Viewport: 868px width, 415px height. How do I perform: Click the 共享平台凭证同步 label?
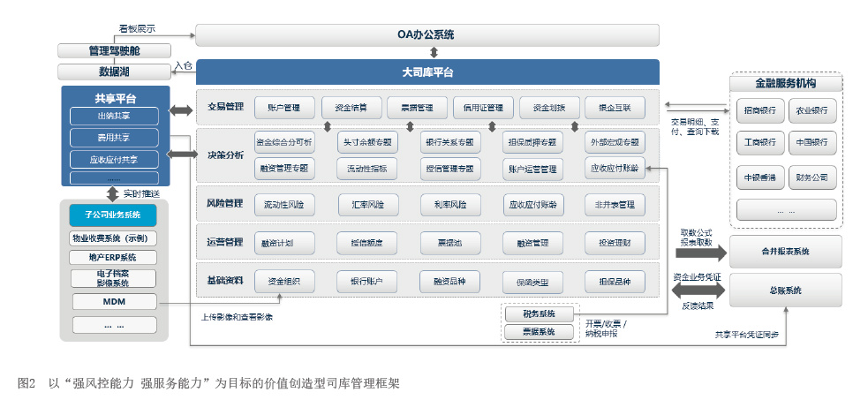pos(747,335)
